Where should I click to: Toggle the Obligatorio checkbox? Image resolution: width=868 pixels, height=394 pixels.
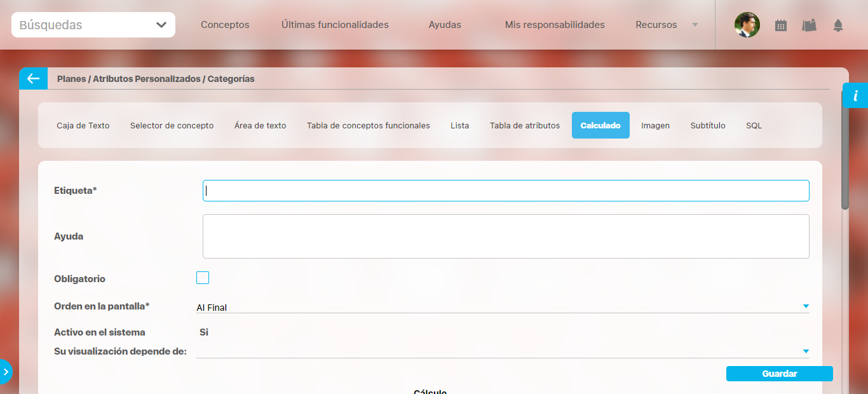point(203,278)
